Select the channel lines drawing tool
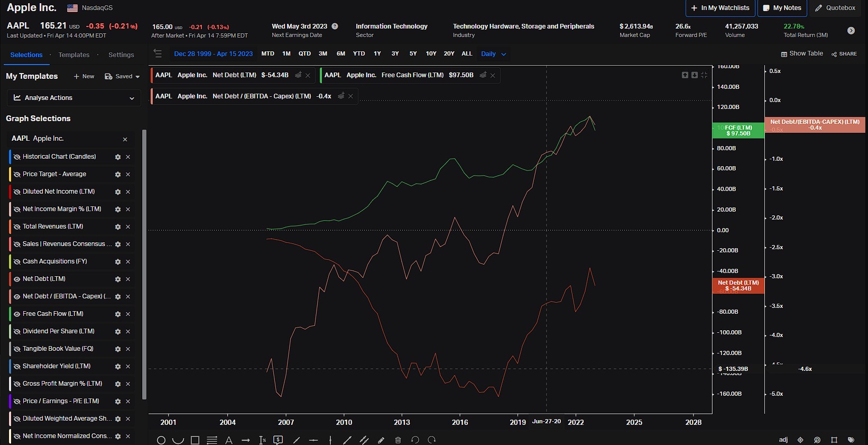This screenshot has height=445, width=868. coord(364,440)
